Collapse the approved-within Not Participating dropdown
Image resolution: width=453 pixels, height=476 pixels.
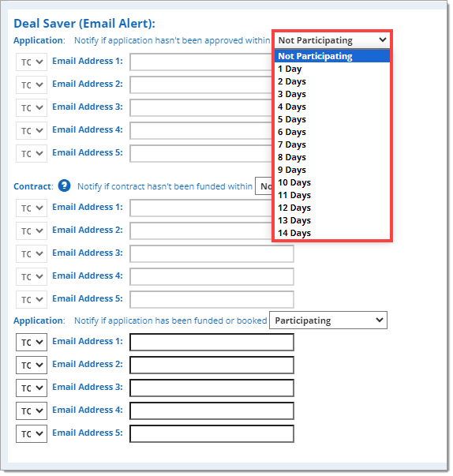click(332, 40)
